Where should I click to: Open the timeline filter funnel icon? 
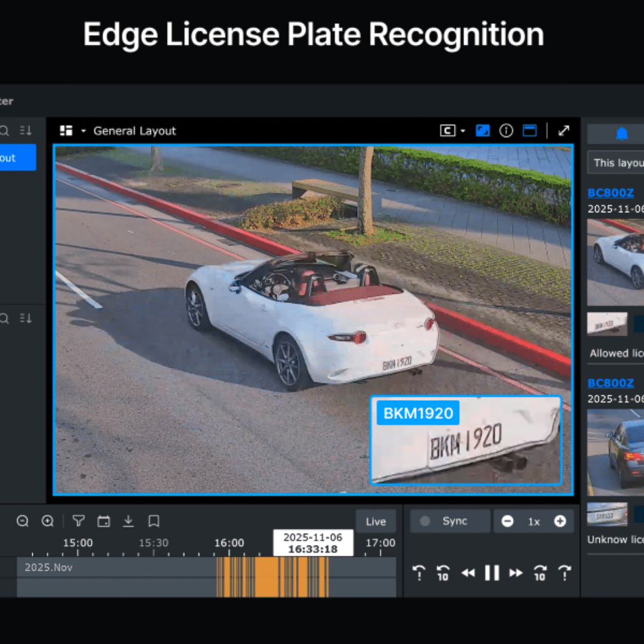78,521
